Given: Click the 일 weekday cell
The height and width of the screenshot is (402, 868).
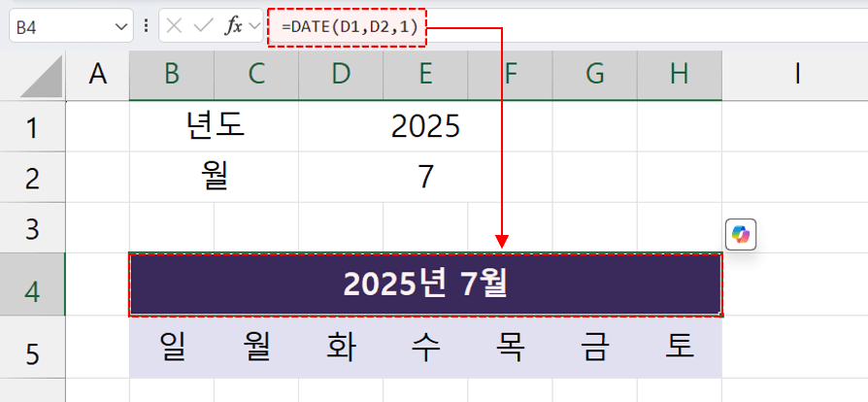Looking at the screenshot, I should click(172, 348).
